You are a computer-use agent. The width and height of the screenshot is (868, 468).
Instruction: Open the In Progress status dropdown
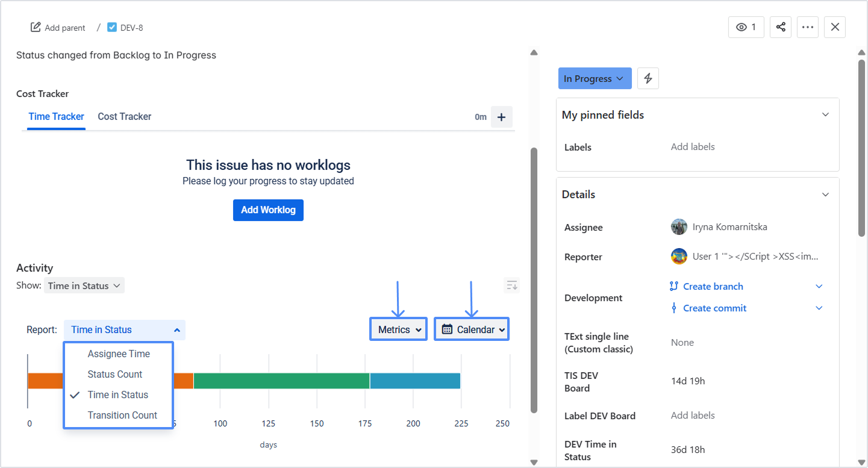pos(595,78)
